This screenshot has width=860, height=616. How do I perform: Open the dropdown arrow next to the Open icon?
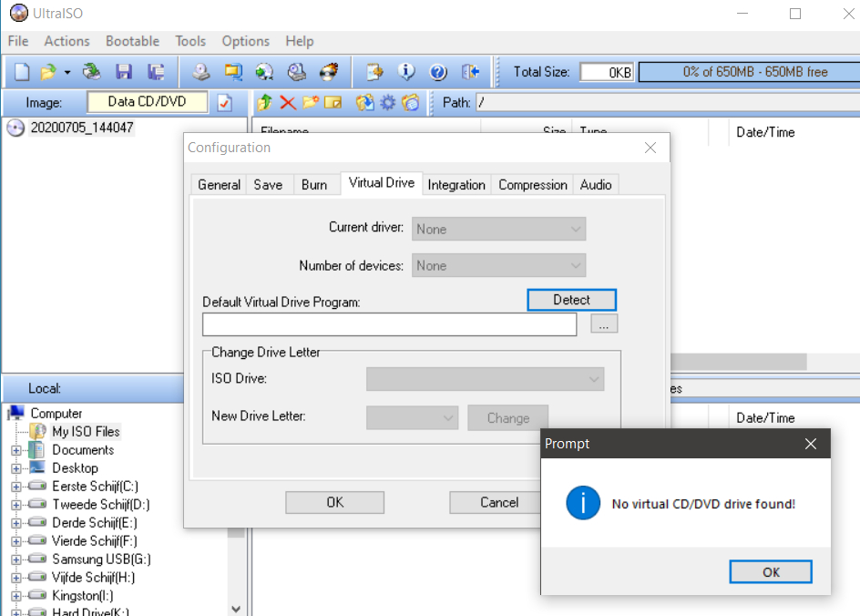67,72
